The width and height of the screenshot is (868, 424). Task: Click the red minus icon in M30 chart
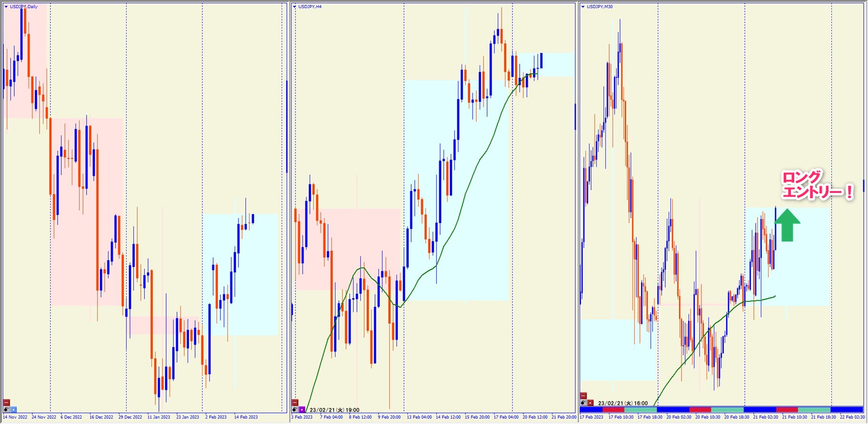click(583, 396)
